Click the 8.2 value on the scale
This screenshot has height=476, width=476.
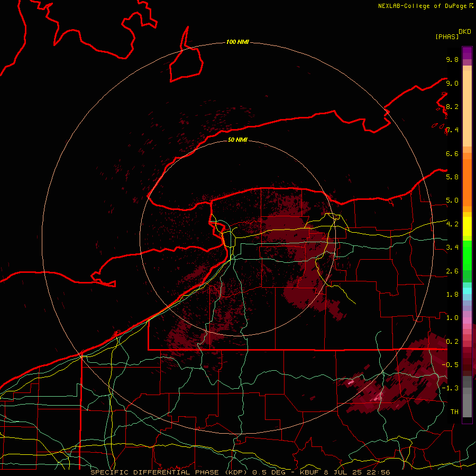[x=452, y=106]
